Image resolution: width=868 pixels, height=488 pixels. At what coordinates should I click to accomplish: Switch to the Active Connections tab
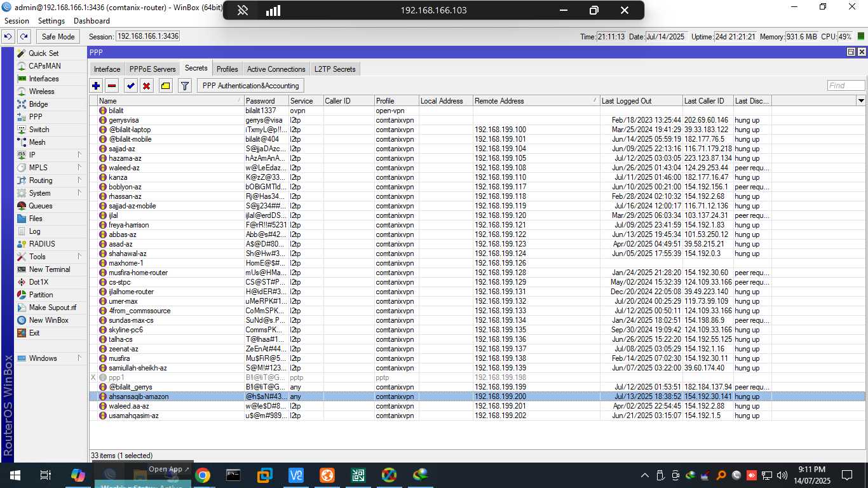tap(276, 69)
